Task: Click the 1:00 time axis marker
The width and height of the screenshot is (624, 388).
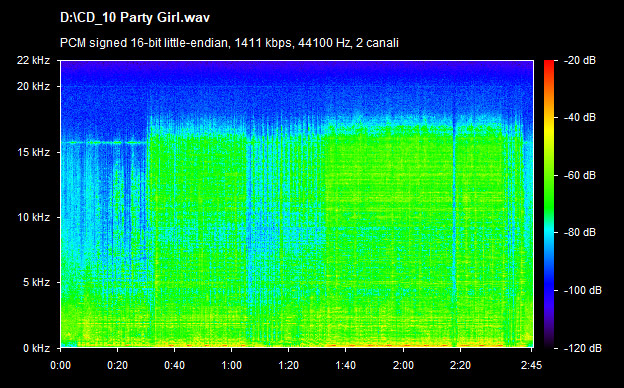Action: tap(232, 365)
